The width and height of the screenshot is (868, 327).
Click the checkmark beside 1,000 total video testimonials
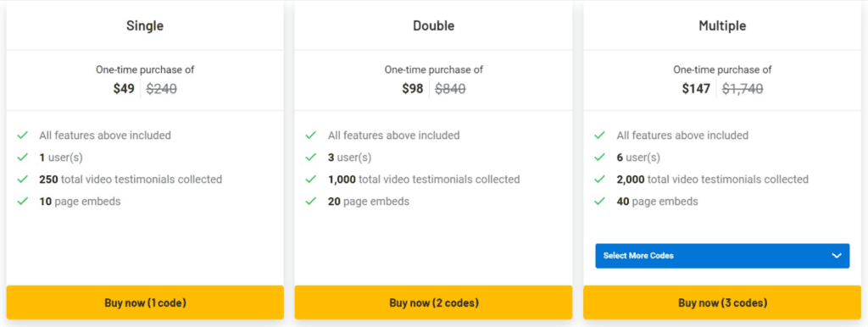tap(311, 180)
